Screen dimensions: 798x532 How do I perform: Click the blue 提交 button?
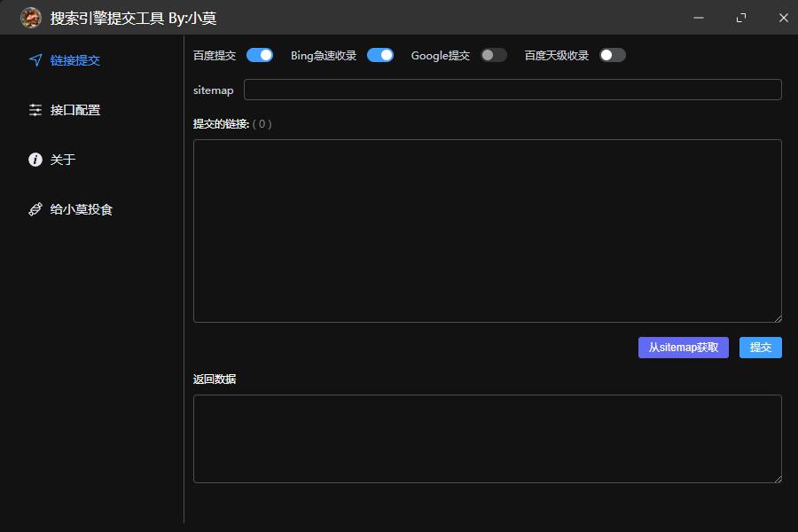[x=760, y=348]
